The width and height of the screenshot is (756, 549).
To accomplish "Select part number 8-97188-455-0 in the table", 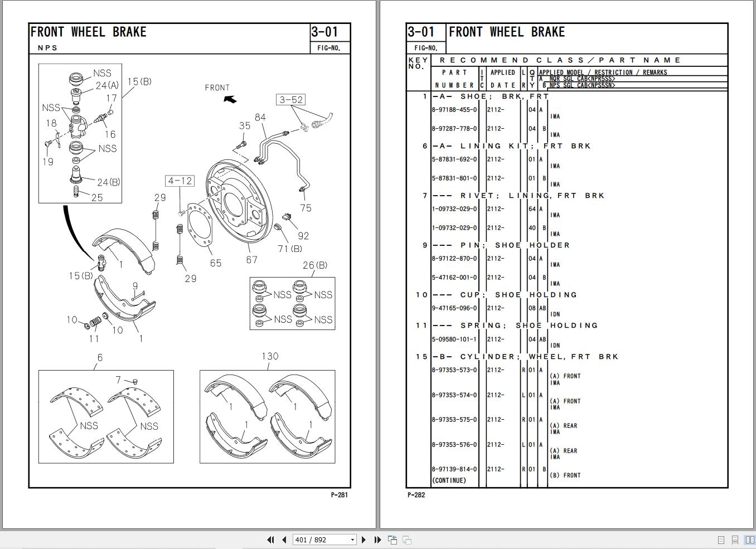I will [x=453, y=110].
